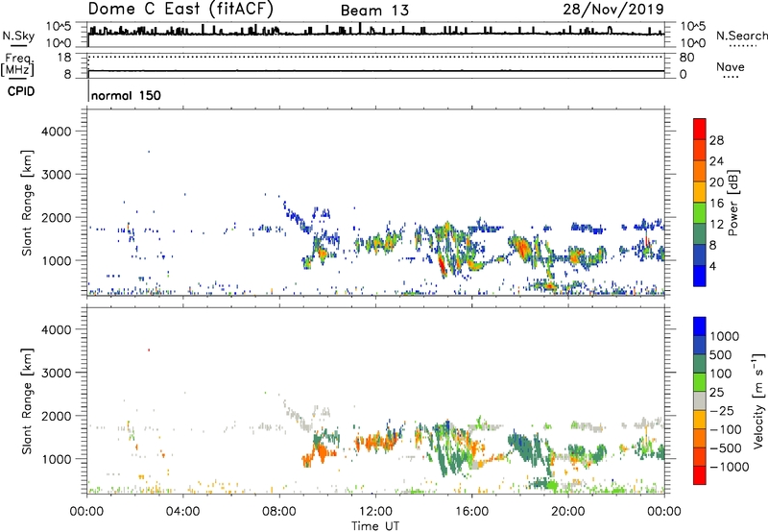Image resolution: width=768 pixels, height=532 pixels.
Task: Click the red top segment of Power color bar
Action: pyautogui.click(x=700, y=129)
